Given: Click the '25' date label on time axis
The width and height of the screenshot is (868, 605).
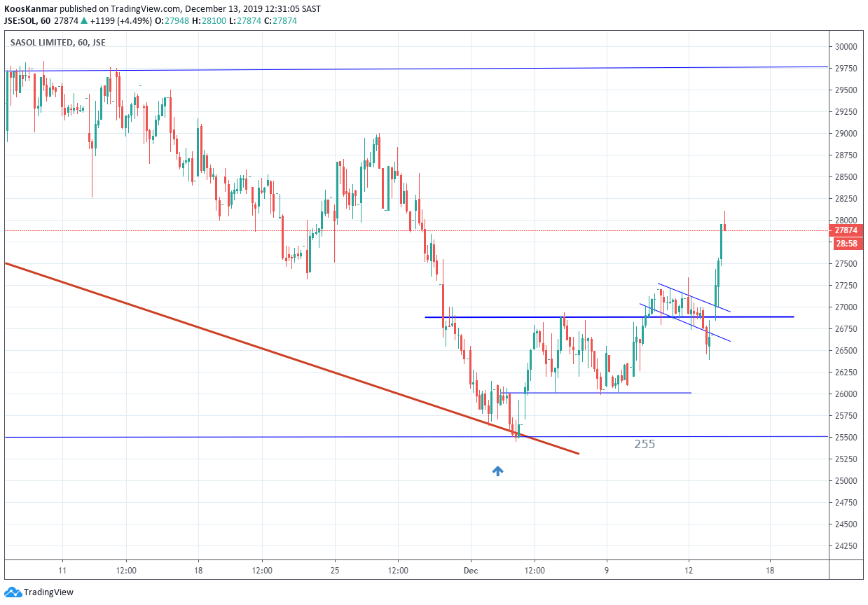Looking at the screenshot, I should tap(334, 569).
